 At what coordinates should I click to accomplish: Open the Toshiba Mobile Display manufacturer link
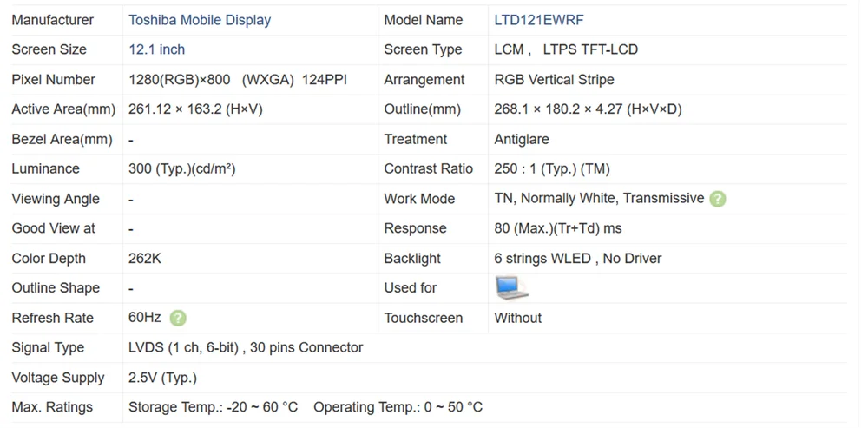click(200, 20)
